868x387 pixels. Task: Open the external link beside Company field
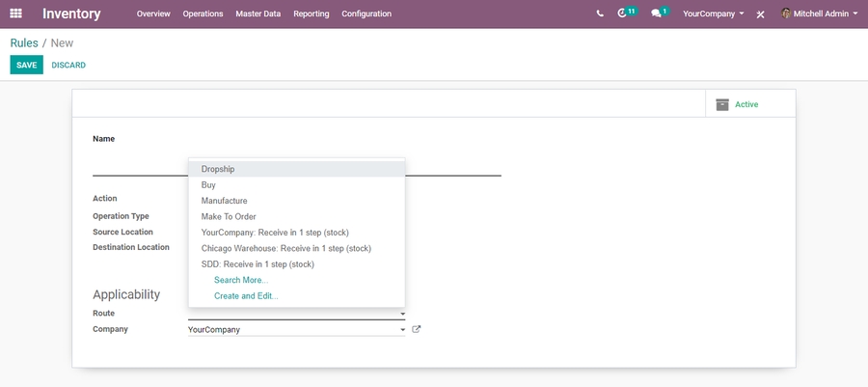point(417,329)
